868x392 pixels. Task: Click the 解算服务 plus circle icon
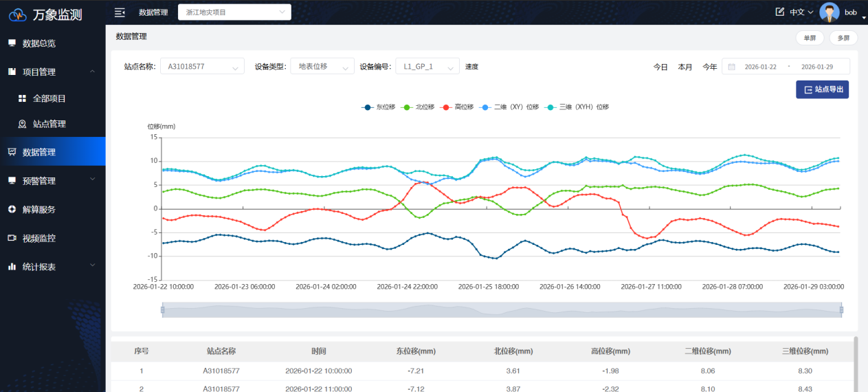click(12, 210)
